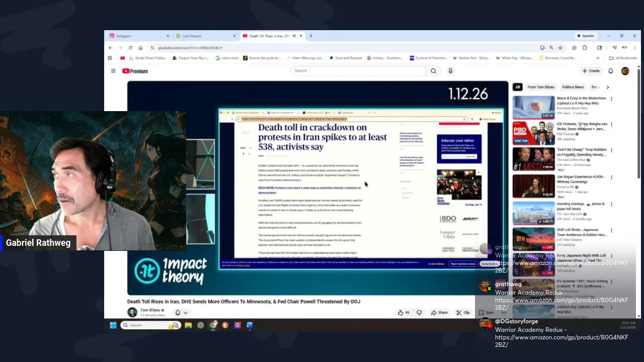Select the All filter chip
The height and width of the screenshot is (362, 644).
(517, 87)
